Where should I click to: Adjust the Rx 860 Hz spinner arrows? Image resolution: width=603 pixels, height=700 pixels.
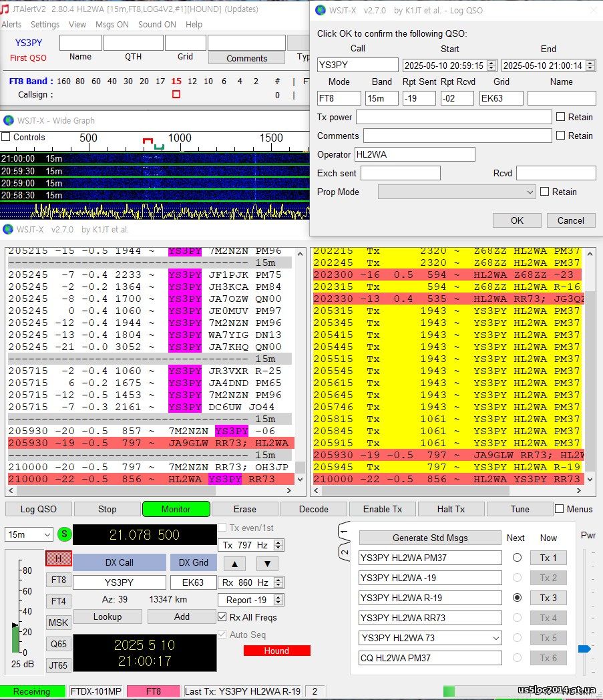[278, 582]
